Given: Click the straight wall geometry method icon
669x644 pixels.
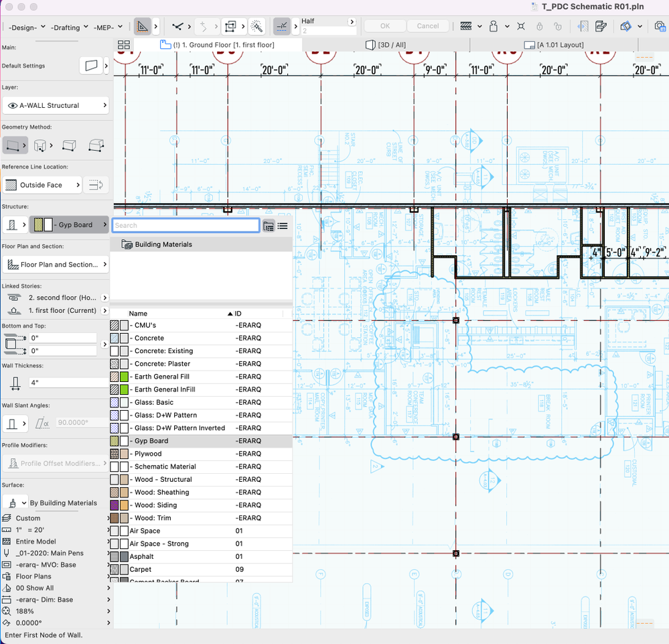Looking at the screenshot, I should pos(11,145).
